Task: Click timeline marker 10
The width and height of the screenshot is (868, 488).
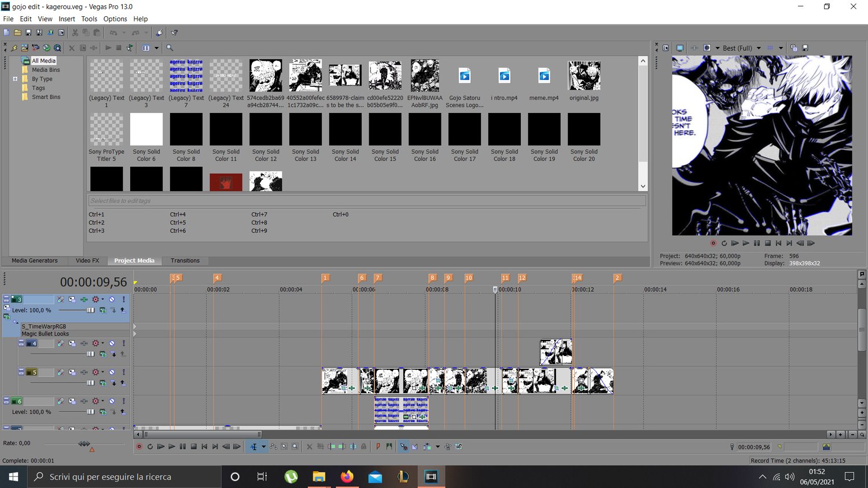Action: click(469, 278)
